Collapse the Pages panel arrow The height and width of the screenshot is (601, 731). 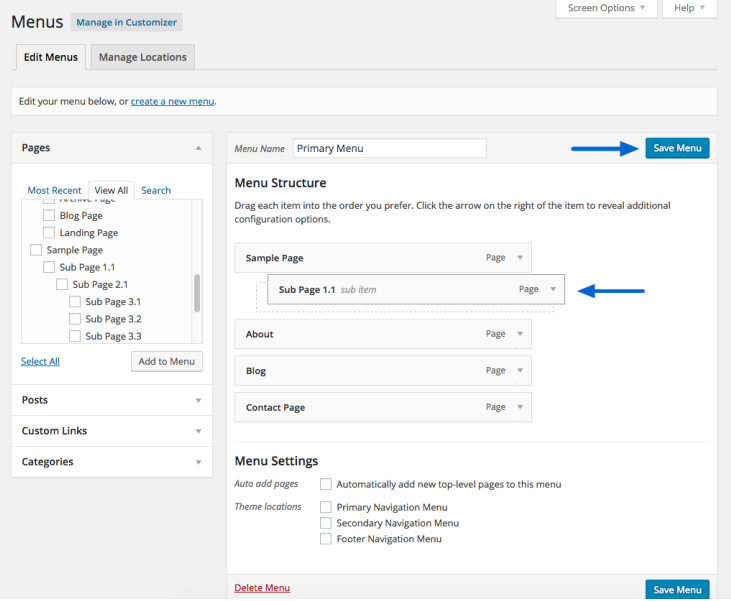pos(198,148)
